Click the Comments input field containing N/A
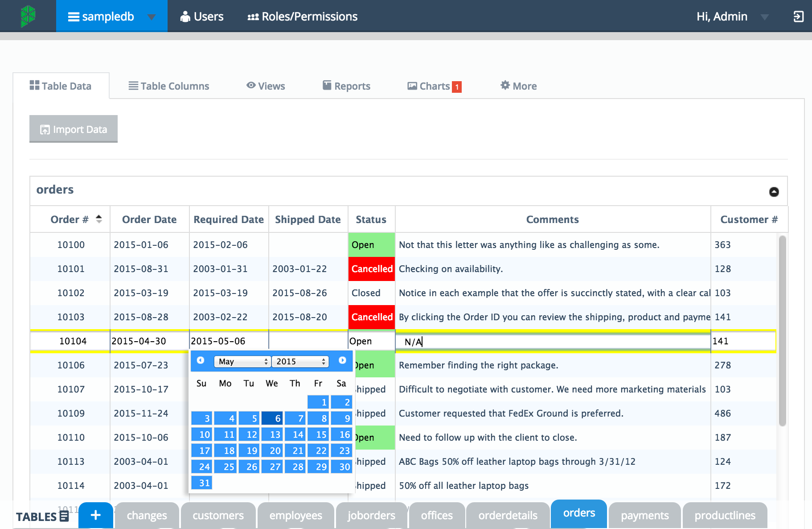The image size is (812, 529). (x=553, y=342)
